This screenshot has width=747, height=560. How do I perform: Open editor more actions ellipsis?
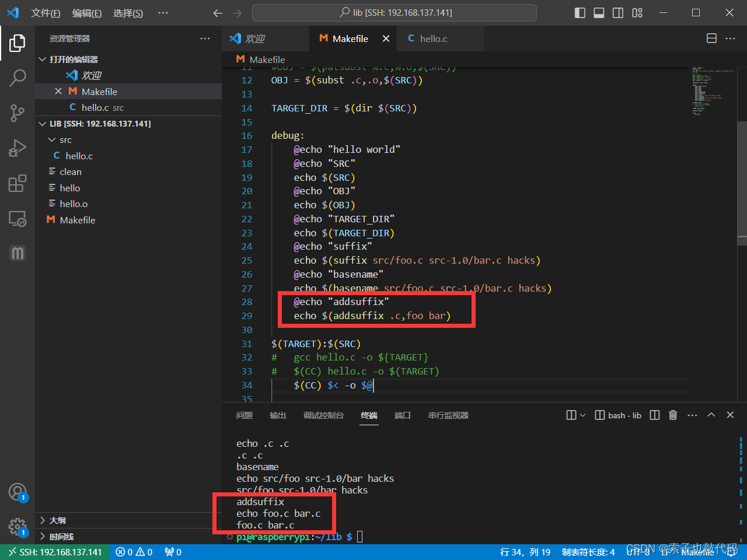(x=730, y=38)
